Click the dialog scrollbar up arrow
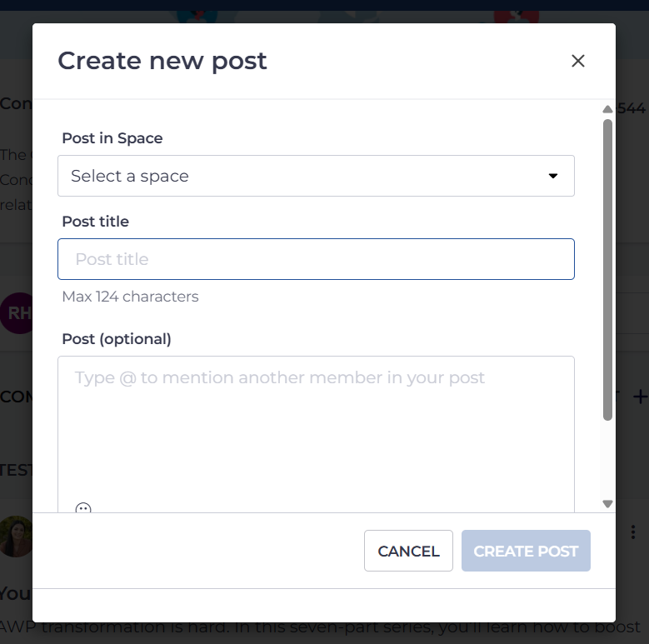This screenshot has width=649, height=644. pos(607,109)
